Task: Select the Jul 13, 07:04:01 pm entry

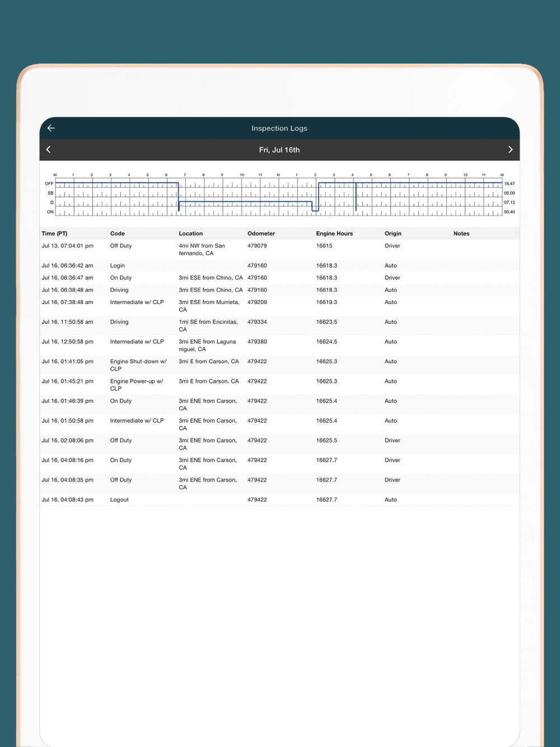Action: point(279,250)
